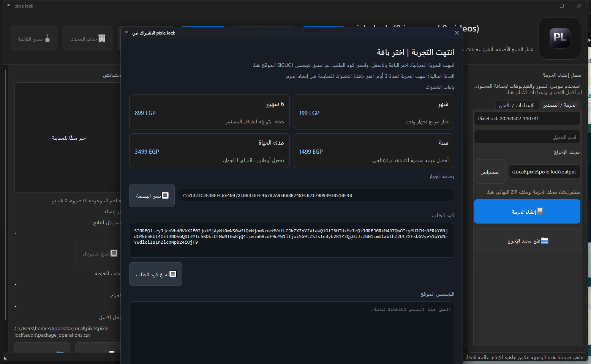
Task: Click the signed license paste area
Action: pyautogui.click(x=292, y=332)
